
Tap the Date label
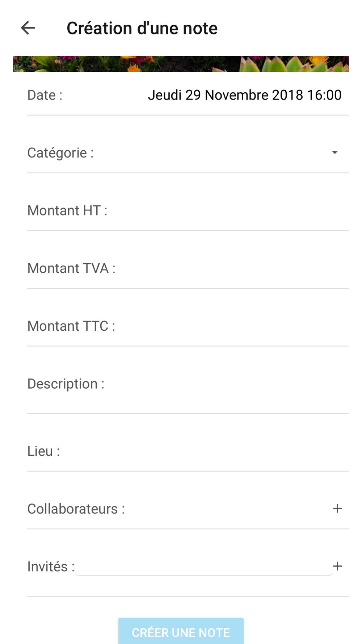pos(45,95)
